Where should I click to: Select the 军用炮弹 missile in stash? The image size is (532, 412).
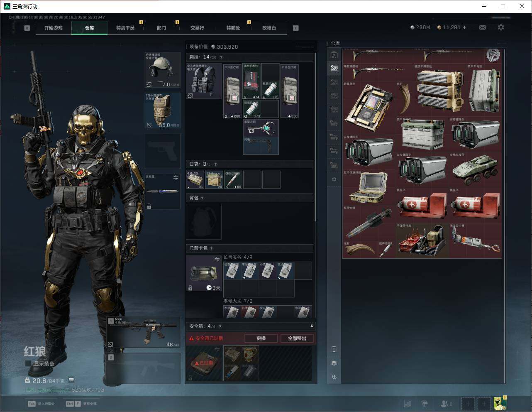point(369,223)
